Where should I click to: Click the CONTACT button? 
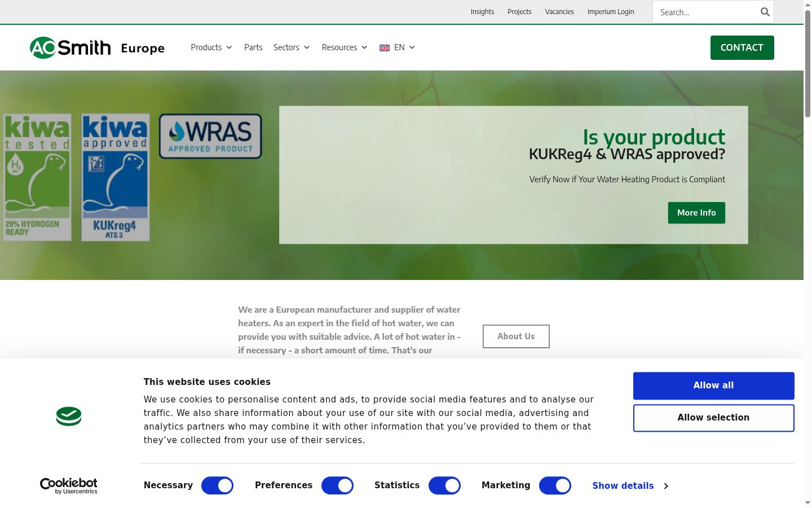[x=742, y=47]
